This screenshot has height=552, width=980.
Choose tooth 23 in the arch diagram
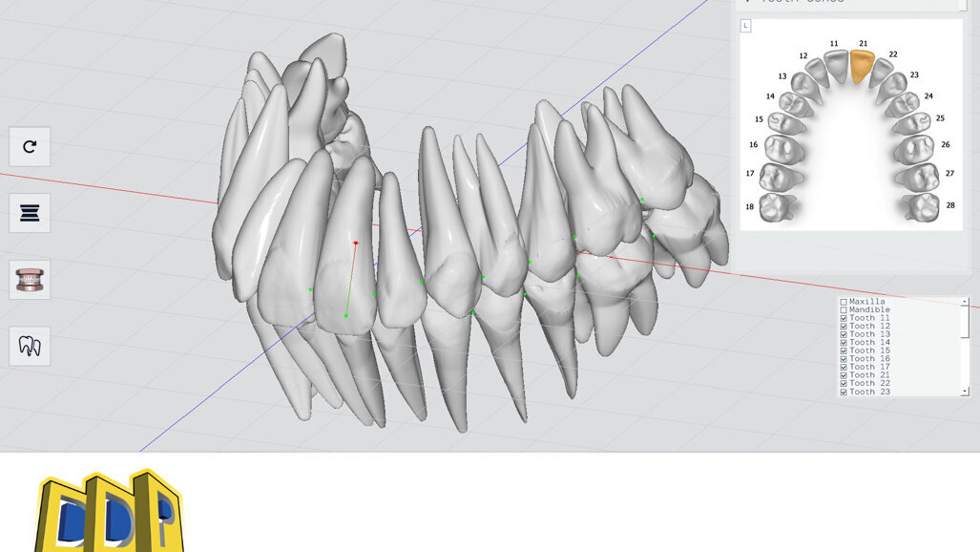(x=892, y=87)
